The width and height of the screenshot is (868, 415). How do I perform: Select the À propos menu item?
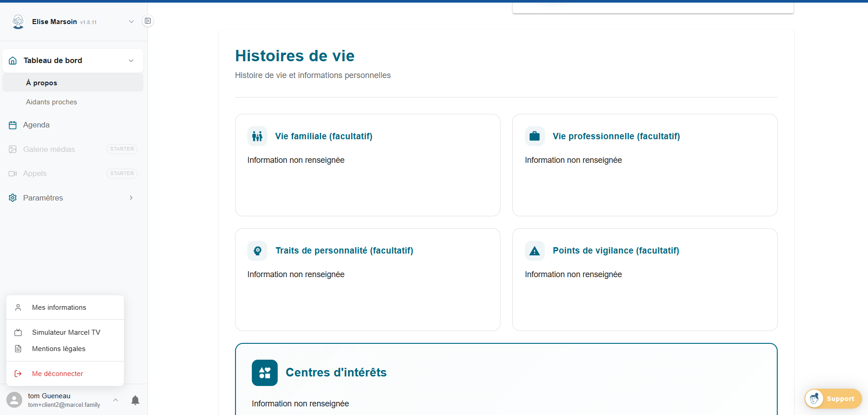pos(41,83)
